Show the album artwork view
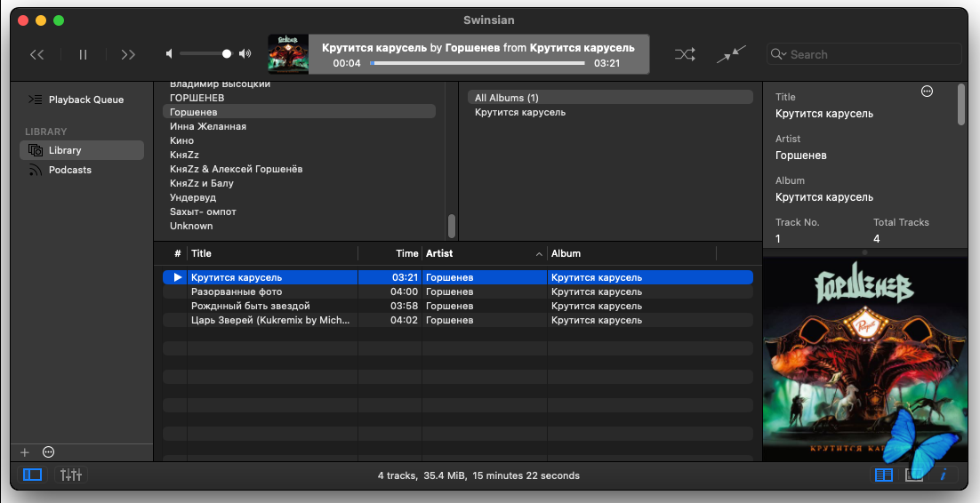980x503 pixels. [x=913, y=475]
